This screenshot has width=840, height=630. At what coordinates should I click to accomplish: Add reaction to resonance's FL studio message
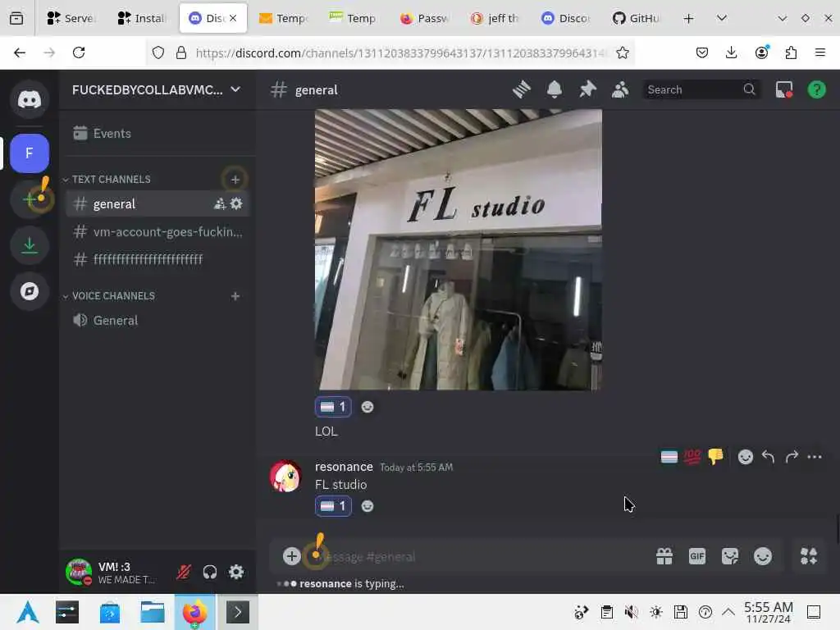pyautogui.click(x=367, y=506)
